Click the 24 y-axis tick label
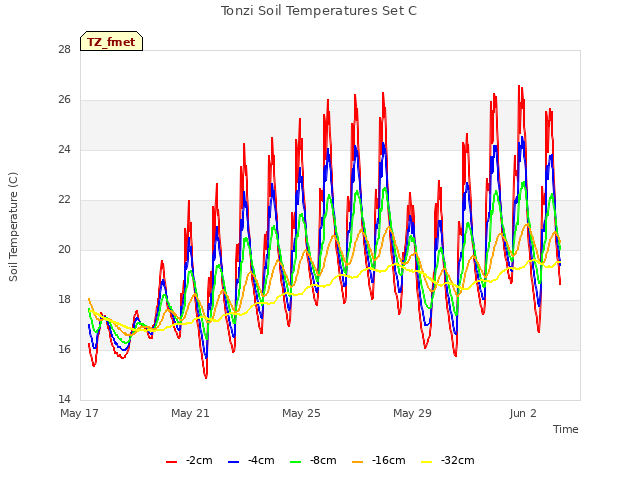640x480 pixels. tap(64, 150)
